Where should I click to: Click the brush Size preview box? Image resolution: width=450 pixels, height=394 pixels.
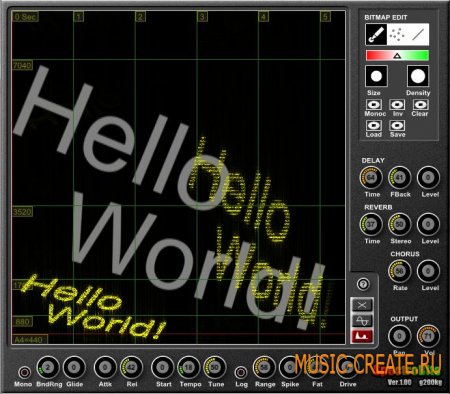[x=376, y=76]
